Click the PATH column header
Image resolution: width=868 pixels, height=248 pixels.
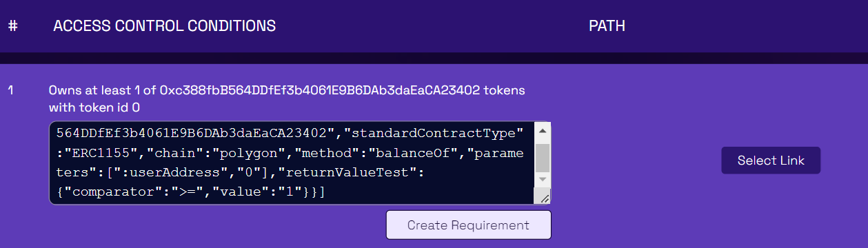(x=607, y=26)
